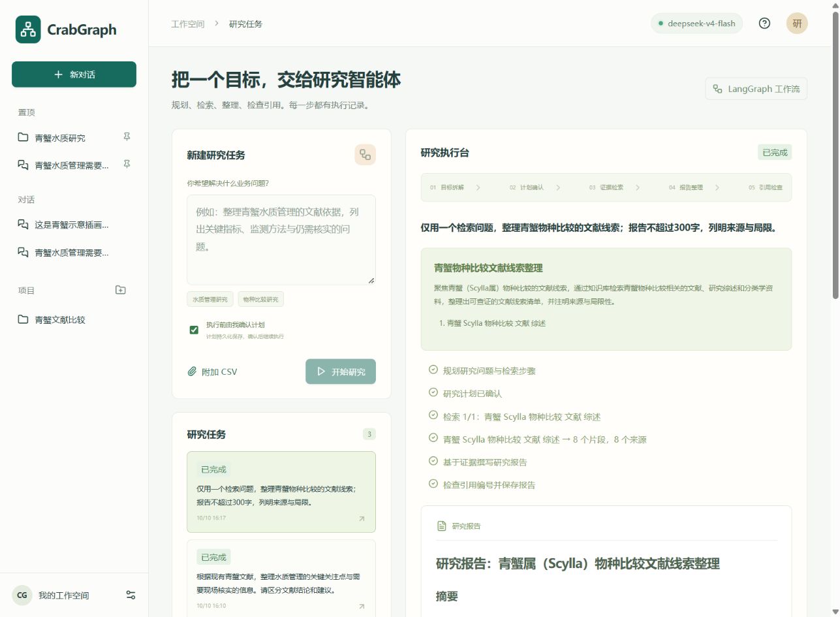Choose the 物种比较研究 suggestion chip
The image size is (840, 617).
(260, 299)
